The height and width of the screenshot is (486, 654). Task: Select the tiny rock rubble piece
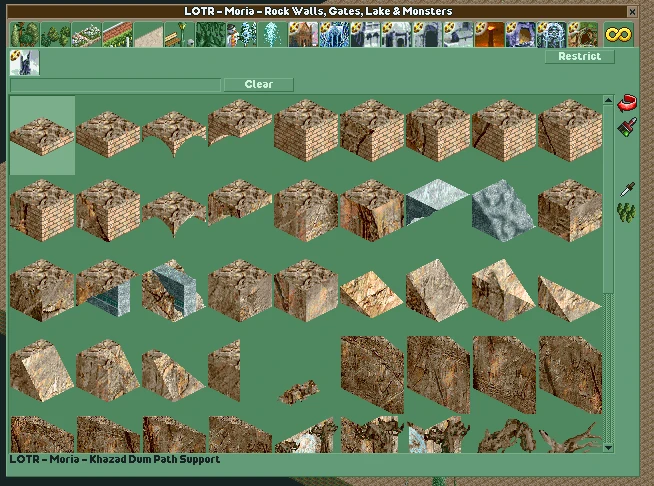coord(299,392)
